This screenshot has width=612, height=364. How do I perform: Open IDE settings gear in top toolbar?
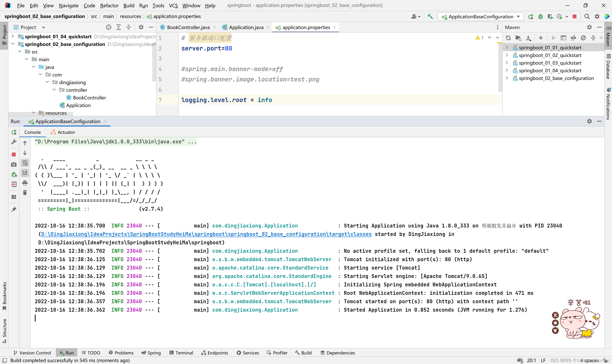coord(597,16)
